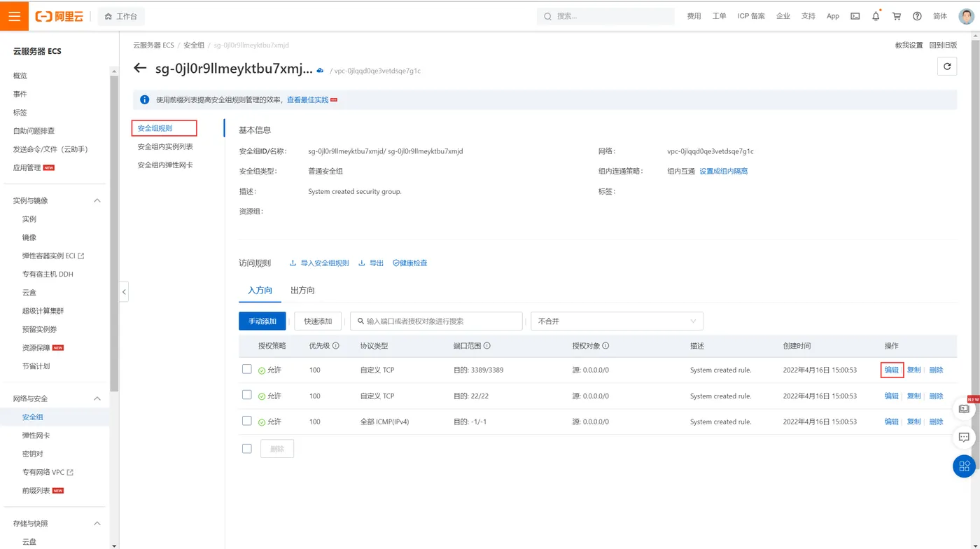Open 安全组 in the left sidebar

pos(33,417)
